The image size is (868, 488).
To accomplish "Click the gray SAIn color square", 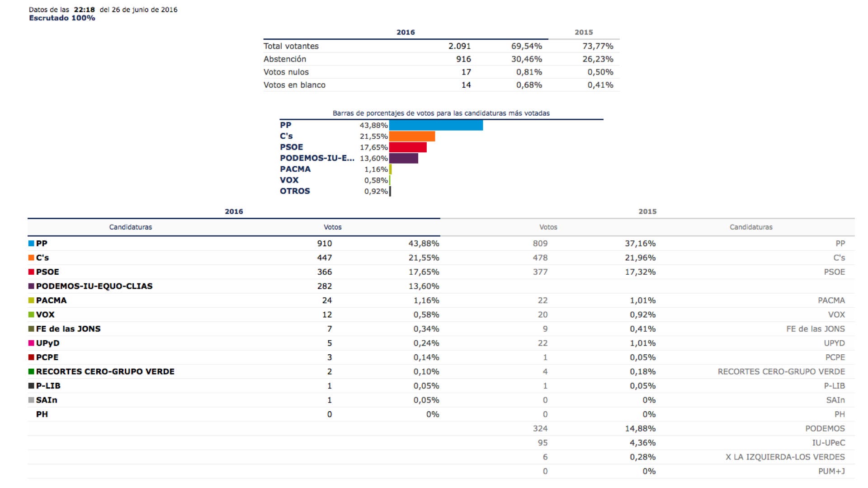I will pos(31,400).
